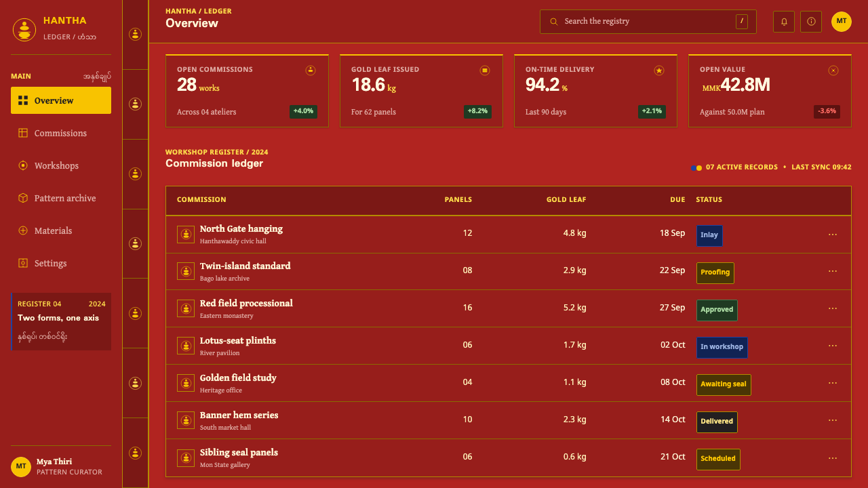The image size is (868, 488).
Task: Click the info icon in the header
Action: click(x=811, y=22)
